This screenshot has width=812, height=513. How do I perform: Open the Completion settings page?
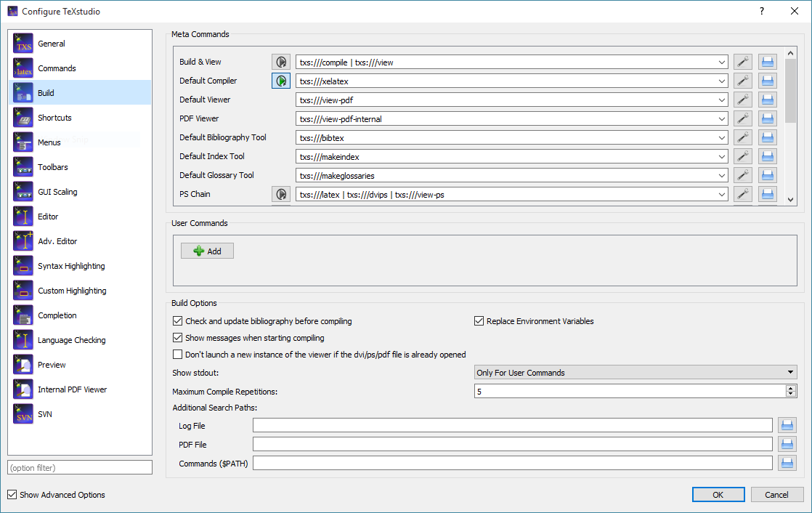pos(80,315)
